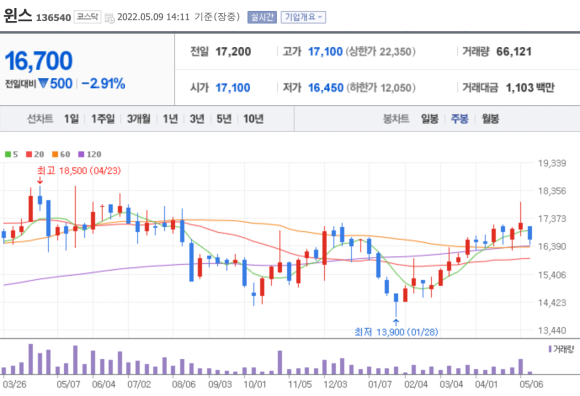Click the 저가 value 16,450
The height and width of the screenshot is (396, 580).
(x=326, y=88)
